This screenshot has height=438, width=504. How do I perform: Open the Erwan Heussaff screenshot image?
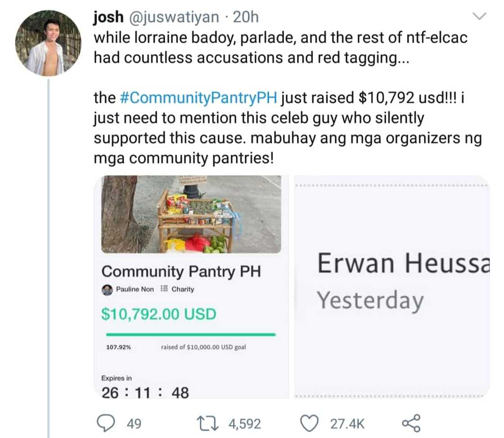[x=391, y=286]
